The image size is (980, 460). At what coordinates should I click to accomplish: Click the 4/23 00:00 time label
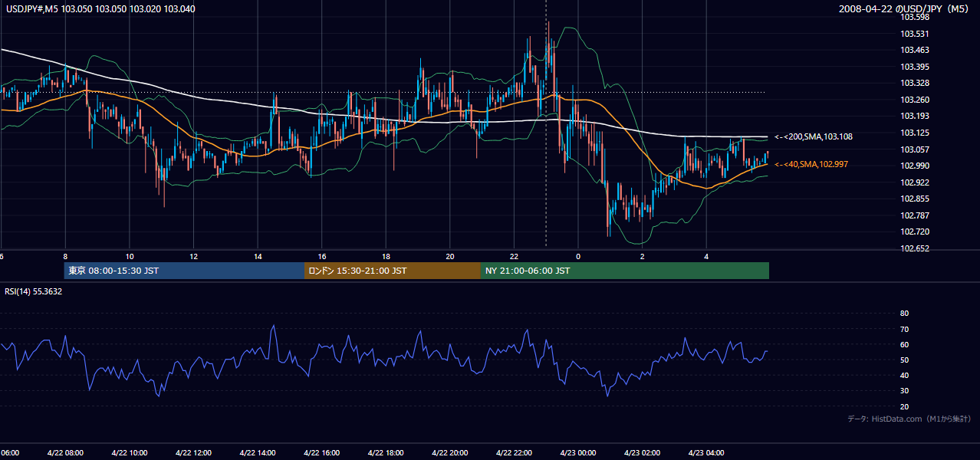click(578, 453)
